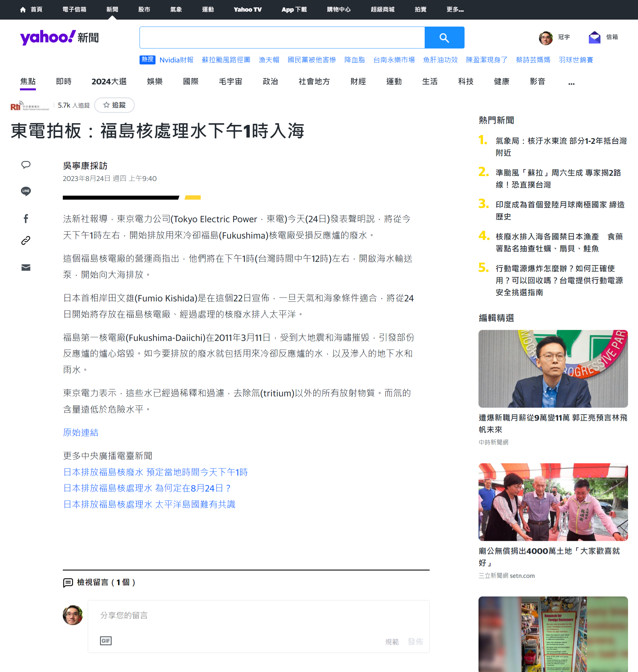Expand 檢視留言 comments section
Image resolution: width=638 pixels, height=672 pixels.
tap(100, 582)
